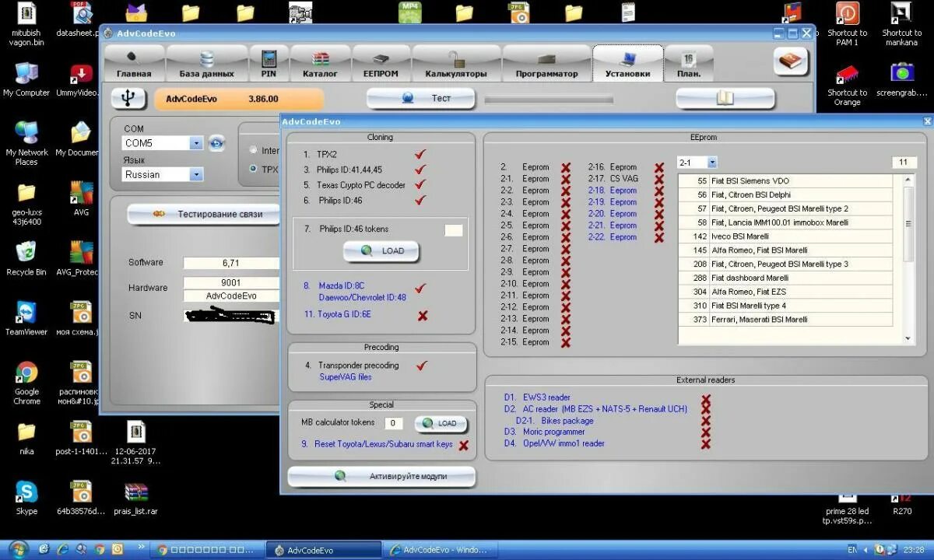Click the open-book manual button
This screenshot has height=560, width=934.
point(725,98)
